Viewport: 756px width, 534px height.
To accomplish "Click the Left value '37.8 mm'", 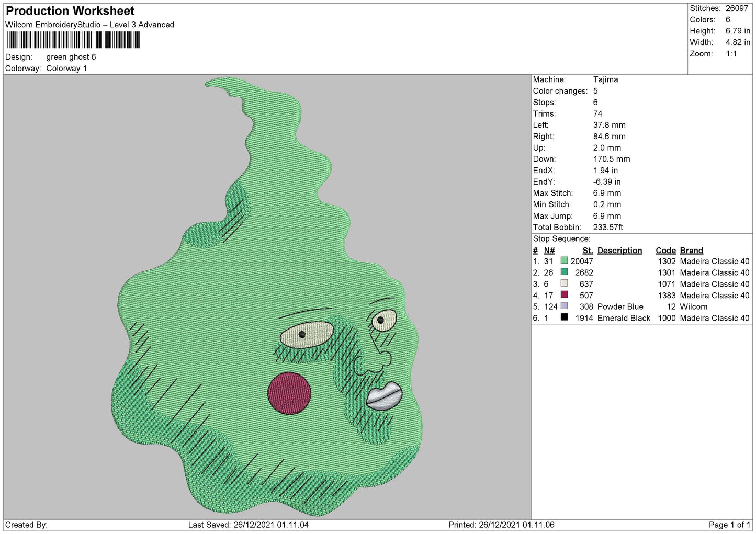I will 609,125.
